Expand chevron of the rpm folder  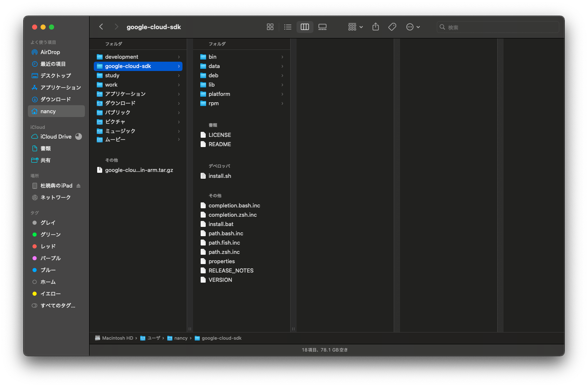282,104
